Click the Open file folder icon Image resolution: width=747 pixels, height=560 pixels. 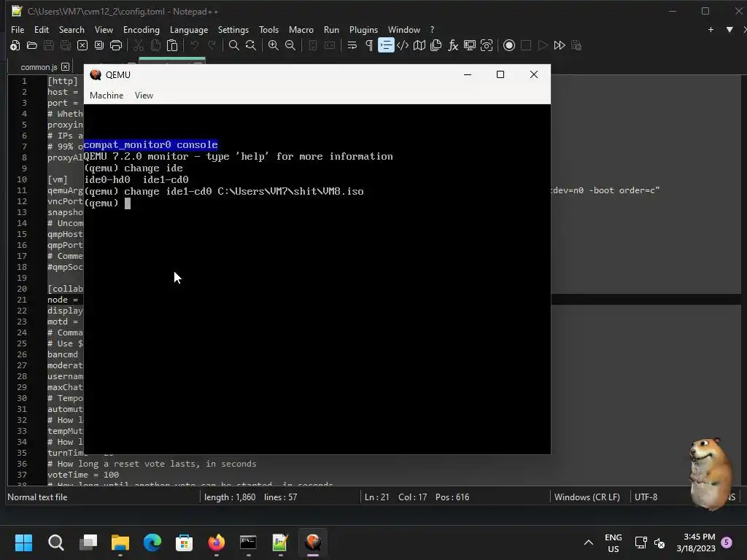(x=32, y=45)
